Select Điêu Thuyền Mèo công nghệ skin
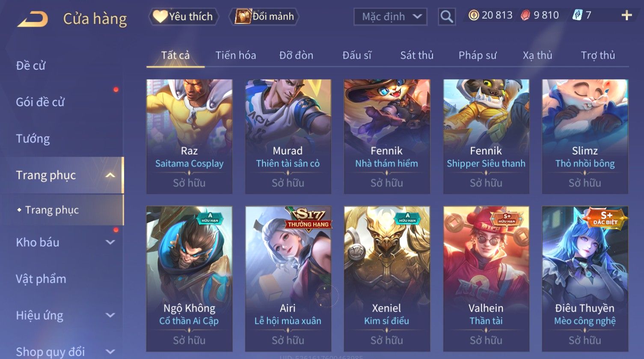644x359 pixels. click(x=585, y=279)
